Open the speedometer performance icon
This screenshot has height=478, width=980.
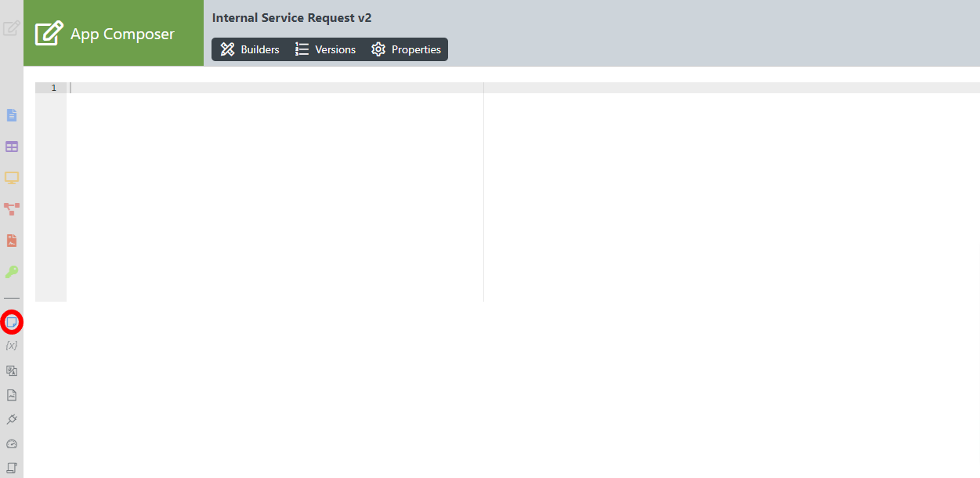[12, 444]
